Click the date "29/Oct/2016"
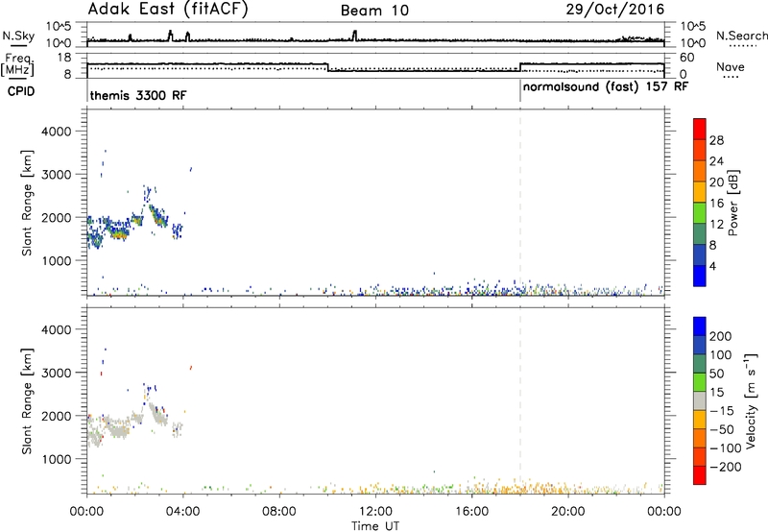 615,10
